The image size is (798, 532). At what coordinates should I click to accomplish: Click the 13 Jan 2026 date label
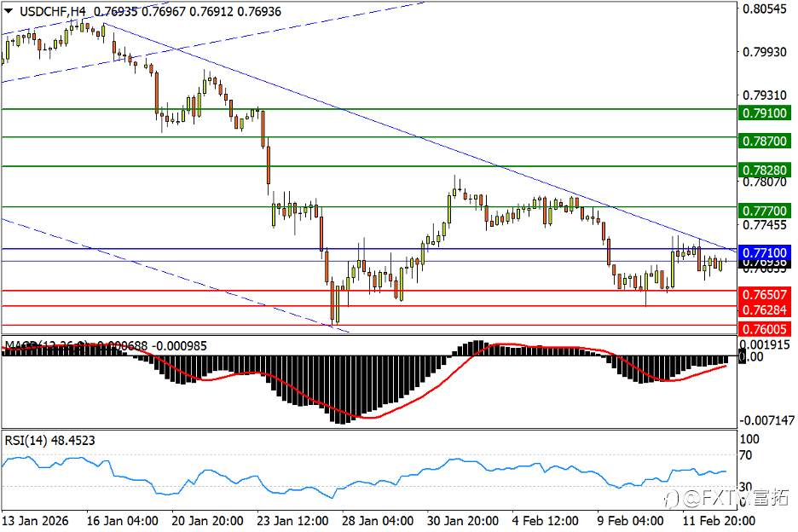click(35, 521)
